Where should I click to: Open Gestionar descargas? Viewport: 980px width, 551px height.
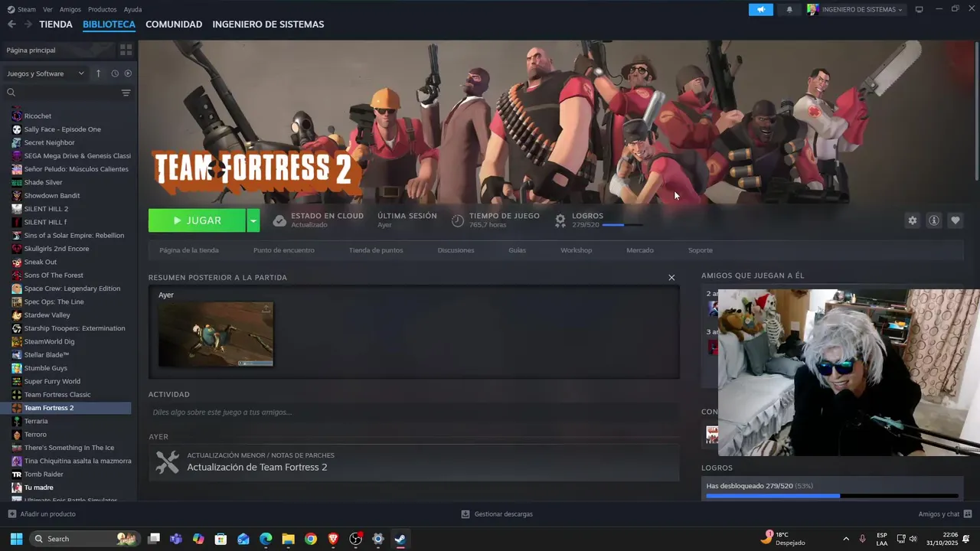click(497, 514)
